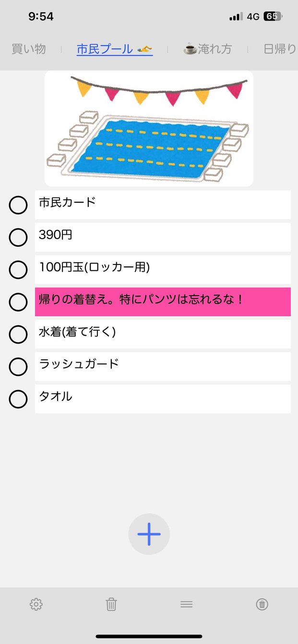
Task: Tap the swimming pool illustration
Action: pos(149,128)
